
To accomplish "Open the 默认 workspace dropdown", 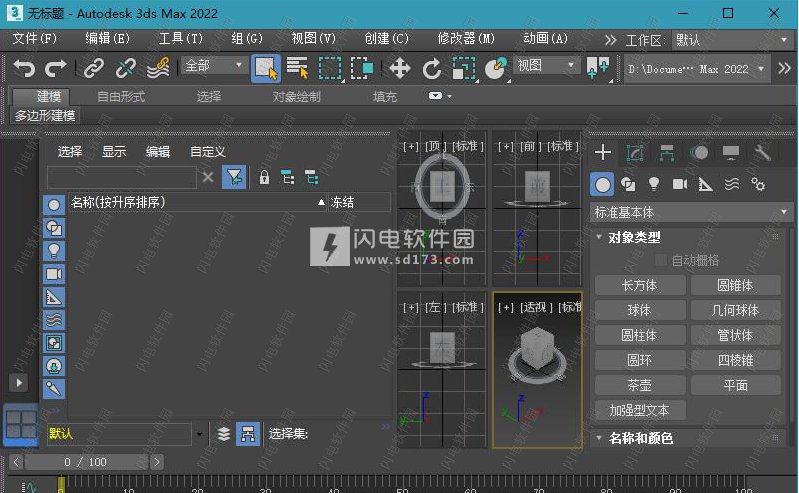I will (x=732, y=40).
